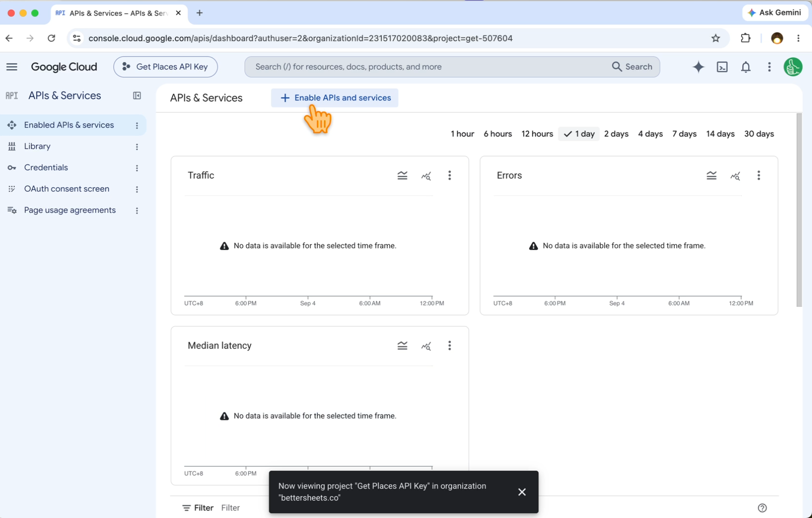The image size is (812, 518).
Task: Go back to previous page
Action: [9, 38]
